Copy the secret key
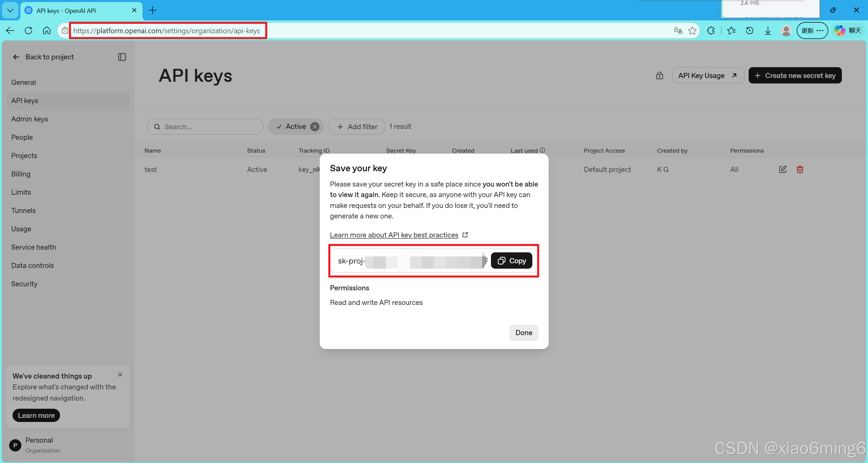This screenshot has width=868, height=463. point(512,261)
